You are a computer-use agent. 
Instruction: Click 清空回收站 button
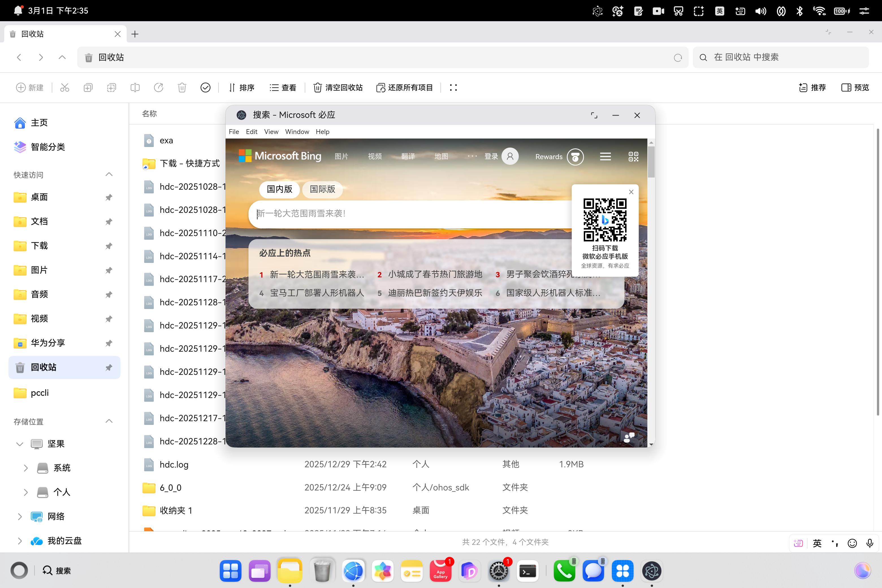[338, 87]
